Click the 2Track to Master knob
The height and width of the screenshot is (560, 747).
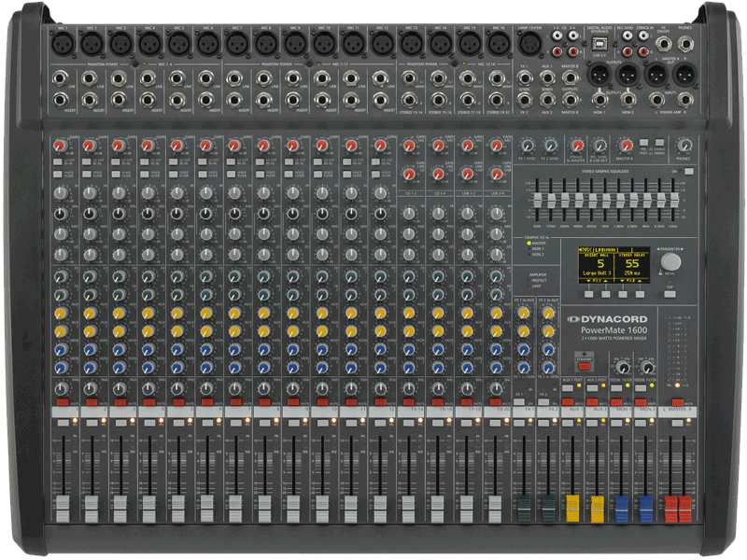click(x=577, y=147)
